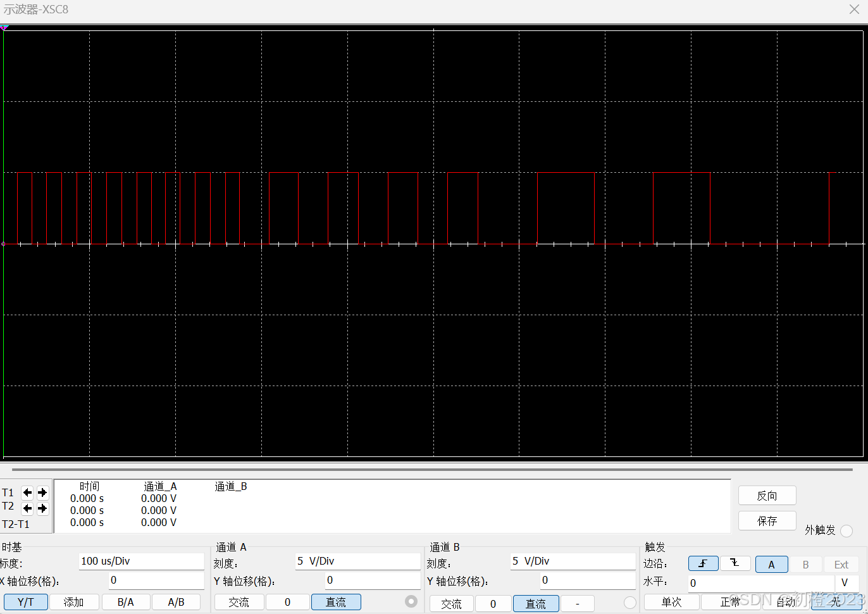Edit channel B scale 5 V/Div field

click(573, 561)
